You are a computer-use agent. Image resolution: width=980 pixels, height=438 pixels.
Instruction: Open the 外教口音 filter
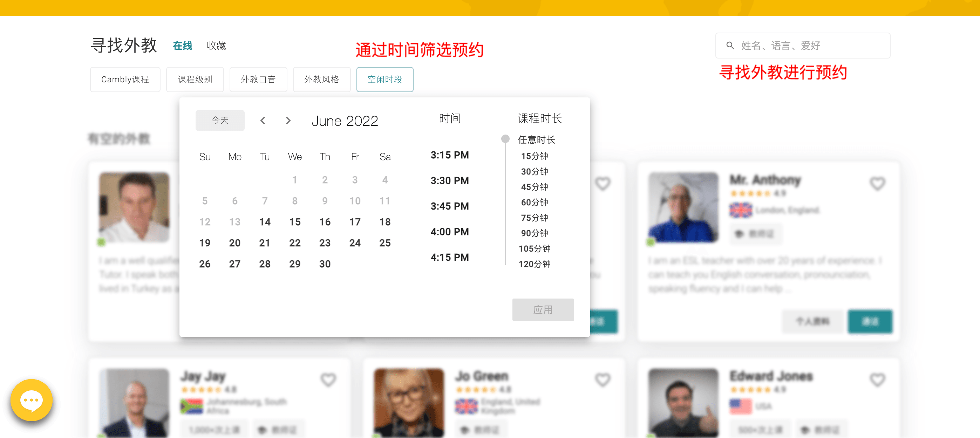tap(258, 80)
